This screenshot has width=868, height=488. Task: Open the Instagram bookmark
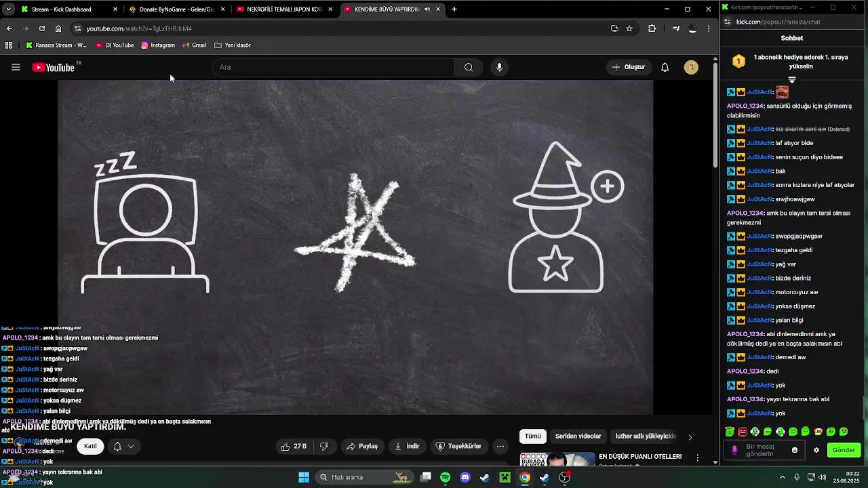click(x=158, y=45)
